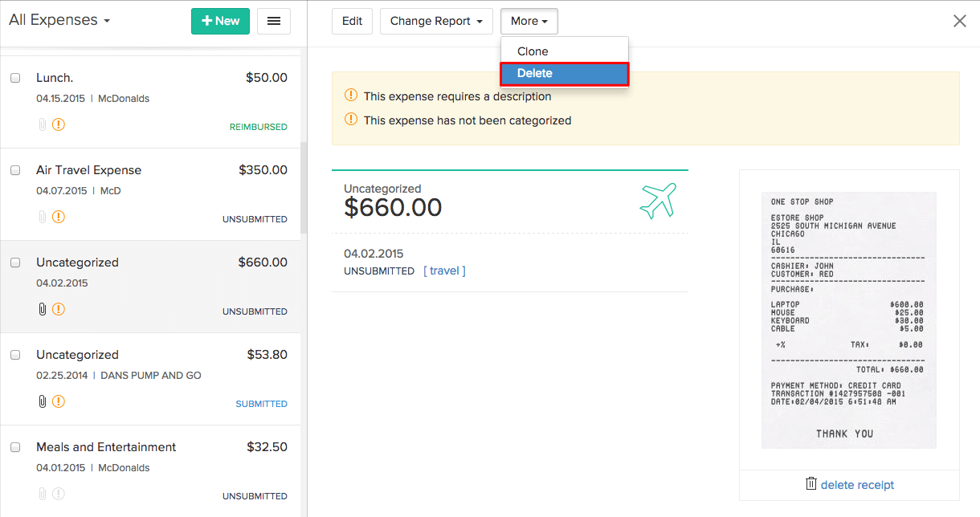Check the checkbox for the Lunch expense
The width and height of the screenshot is (980, 517).
[14, 78]
